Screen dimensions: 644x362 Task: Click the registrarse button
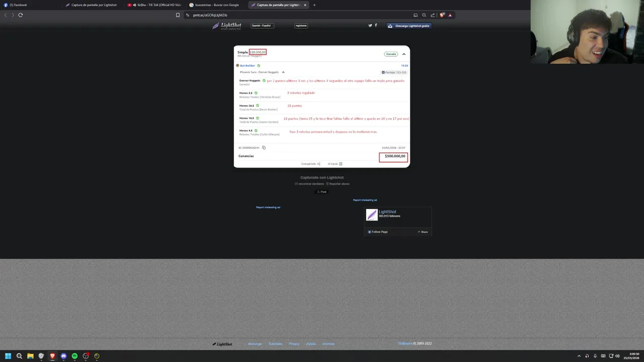click(x=301, y=26)
